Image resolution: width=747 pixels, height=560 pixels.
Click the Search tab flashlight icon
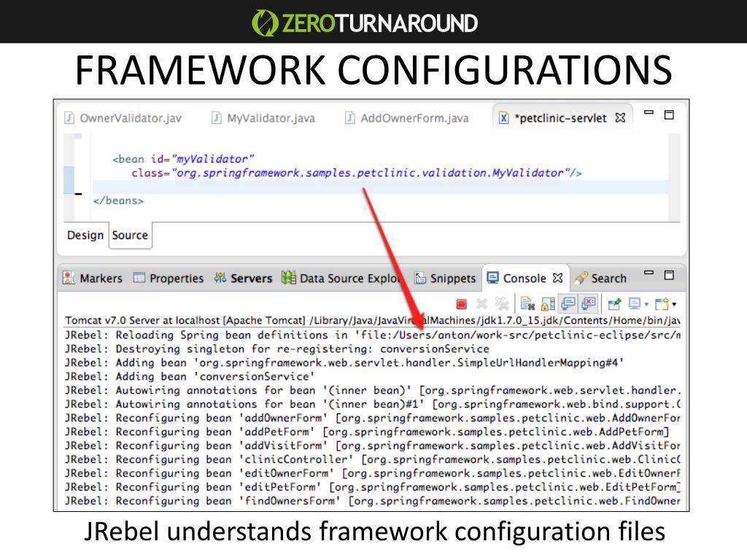click(581, 278)
